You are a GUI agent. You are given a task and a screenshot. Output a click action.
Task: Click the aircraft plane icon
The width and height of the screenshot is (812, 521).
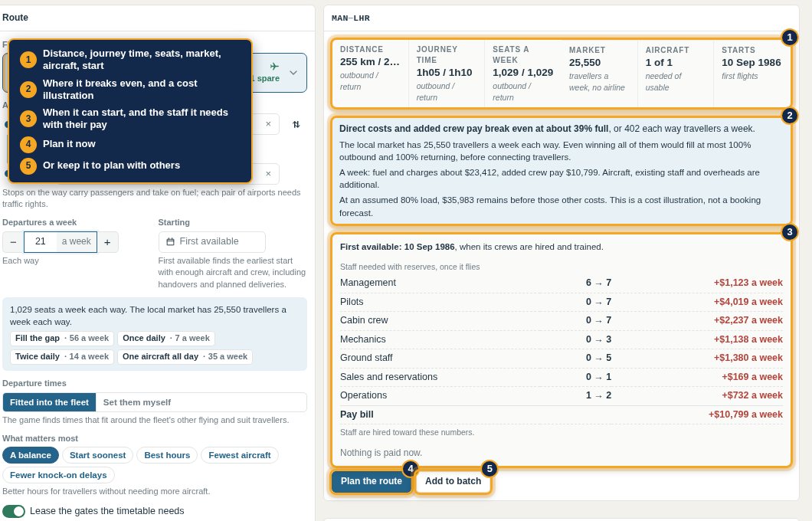pyautogui.click(x=274, y=67)
